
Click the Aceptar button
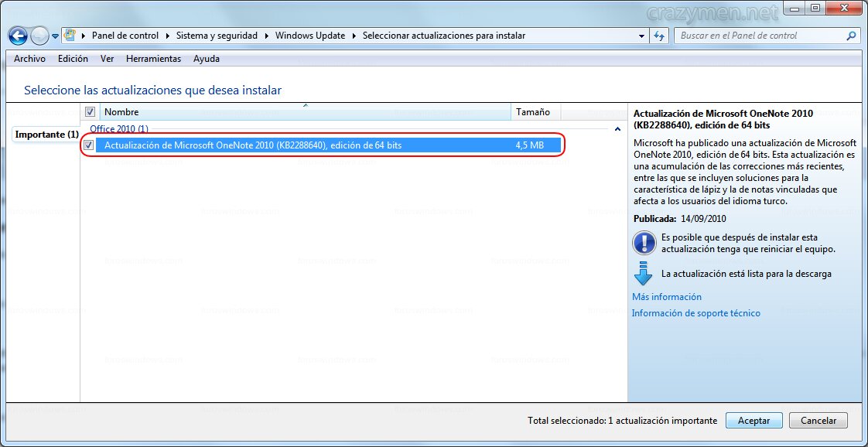[x=754, y=421]
